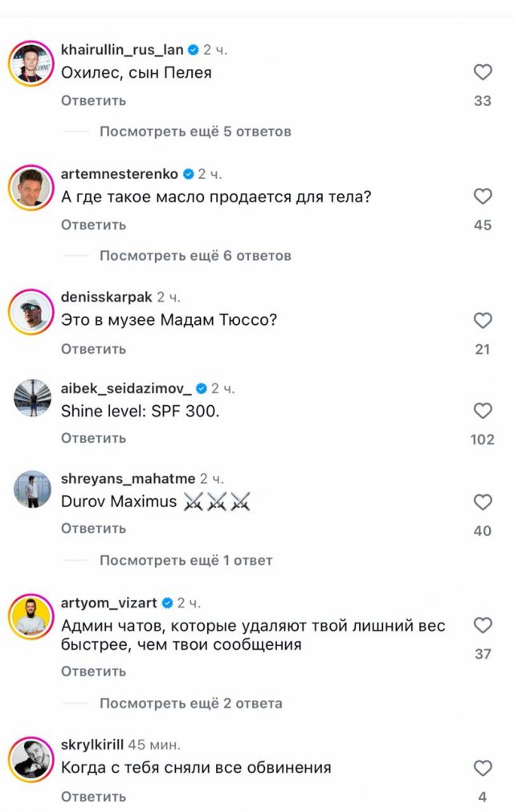Open shreyans_mahatme's profile picture
Image resolution: width=514 pixels, height=812 pixels.
click(x=31, y=490)
